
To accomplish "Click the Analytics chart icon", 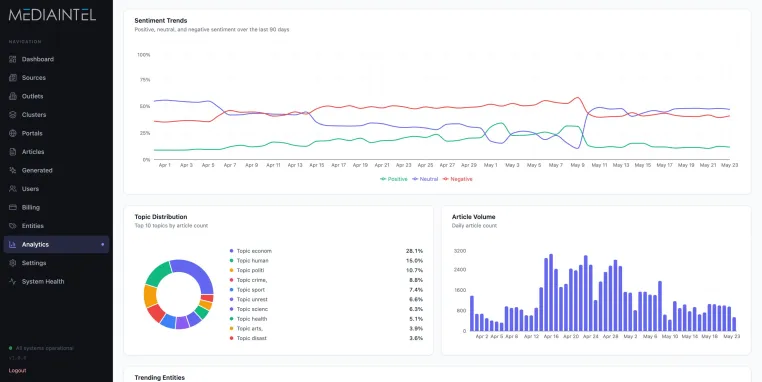I will pos(13,244).
